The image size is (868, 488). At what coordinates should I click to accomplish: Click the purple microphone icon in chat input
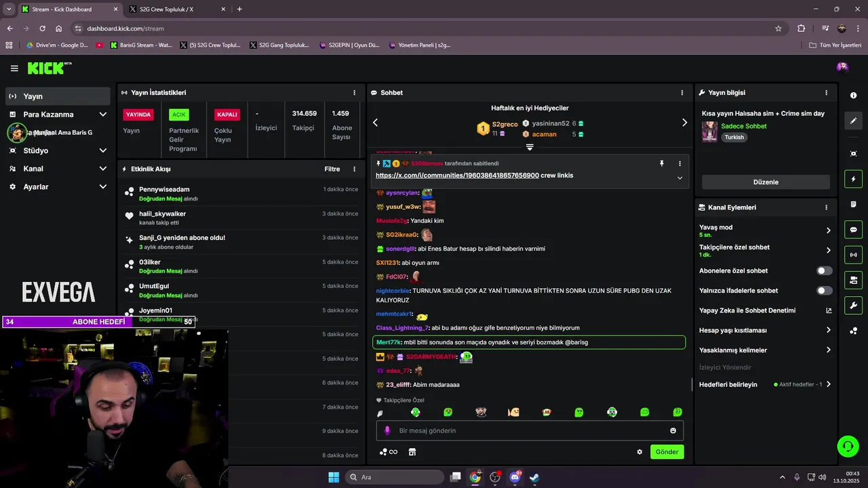pos(387,430)
